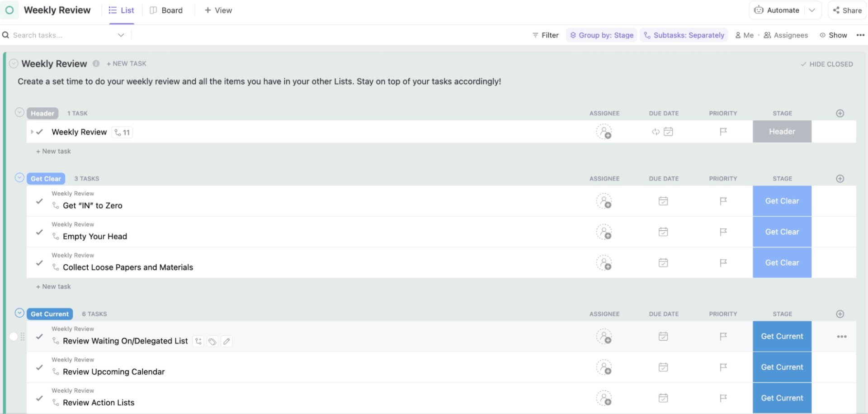The width and height of the screenshot is (868, 414).
Task: Open due date calendar for Empty Your Head
Action: tap(663, 232)
